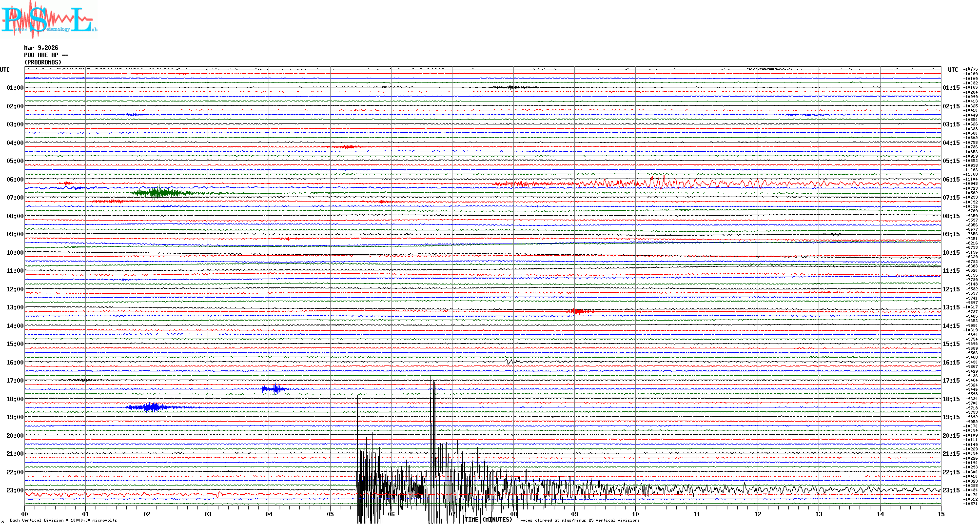
Task: Click the Mar 9, 2026 date text
Action: coord(41,48)
